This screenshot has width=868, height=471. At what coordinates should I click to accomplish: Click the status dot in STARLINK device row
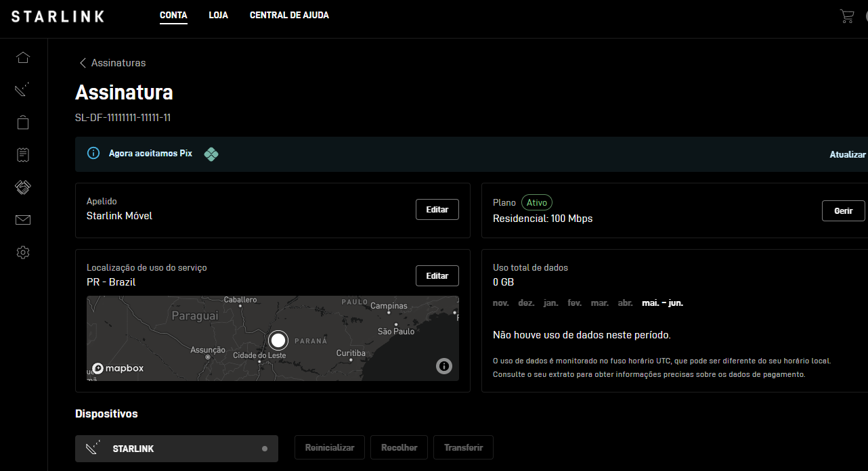pyautogui.click(x=265, y=449)
